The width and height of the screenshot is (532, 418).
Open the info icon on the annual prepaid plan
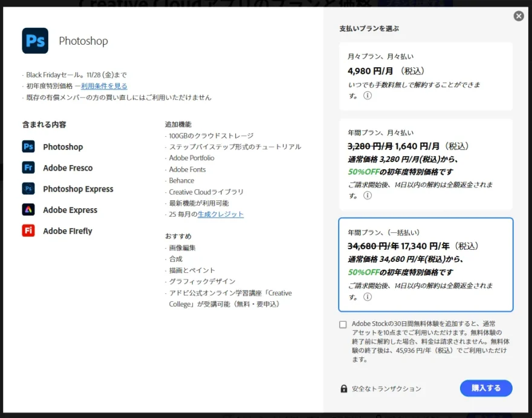coord(368,297)
